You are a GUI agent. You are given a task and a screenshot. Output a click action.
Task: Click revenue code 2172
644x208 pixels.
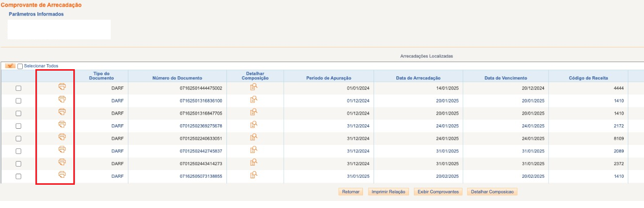tap(619, 126)
